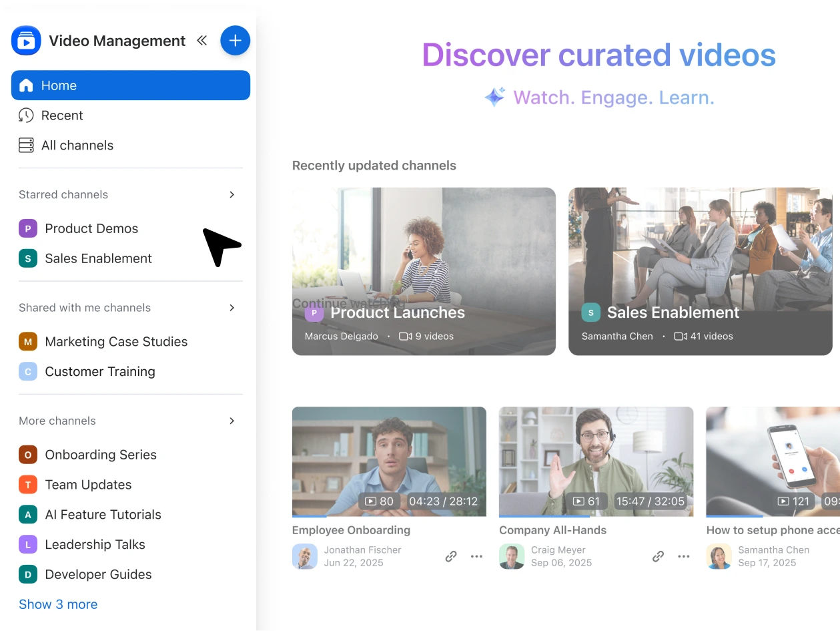
Task: Open the Home section via its house icon
Action: click(x=26, y=85)
